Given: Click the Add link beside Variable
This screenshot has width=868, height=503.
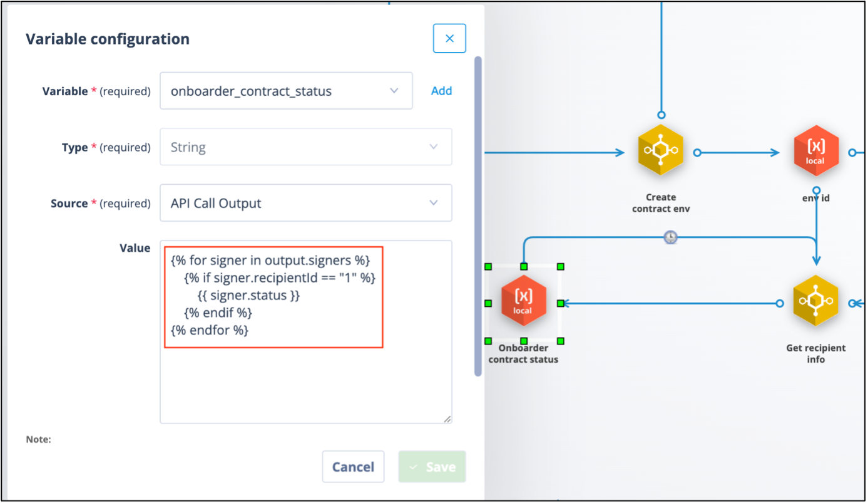Looking at the screenshot, I should pyautogui.click(x=441, y=91).
